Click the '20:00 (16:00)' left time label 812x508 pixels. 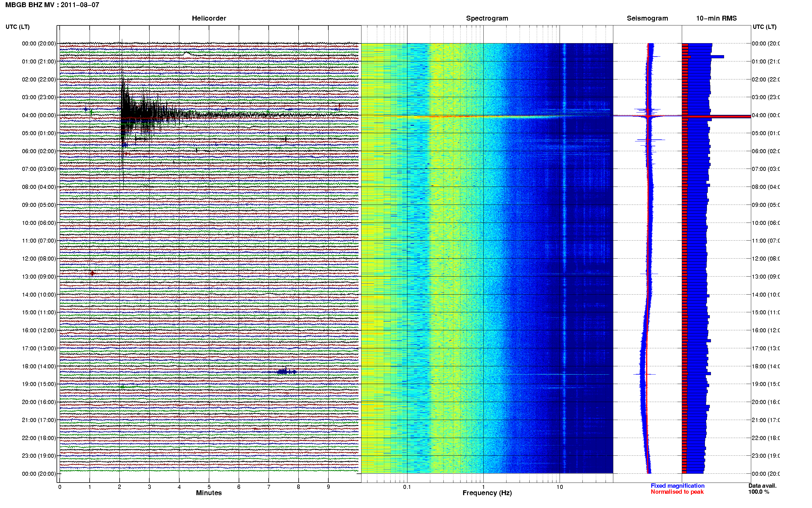pyautogui.click(x=39, y=402)
